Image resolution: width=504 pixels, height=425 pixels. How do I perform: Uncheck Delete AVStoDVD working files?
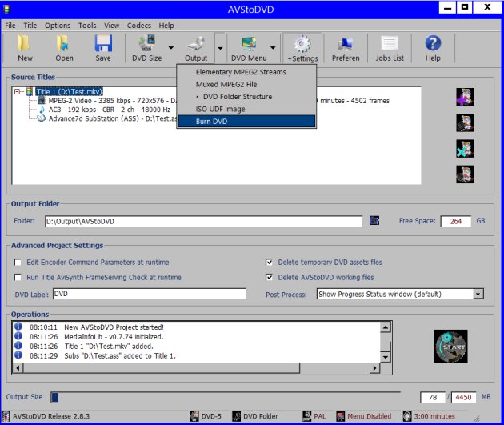point(269,277)
